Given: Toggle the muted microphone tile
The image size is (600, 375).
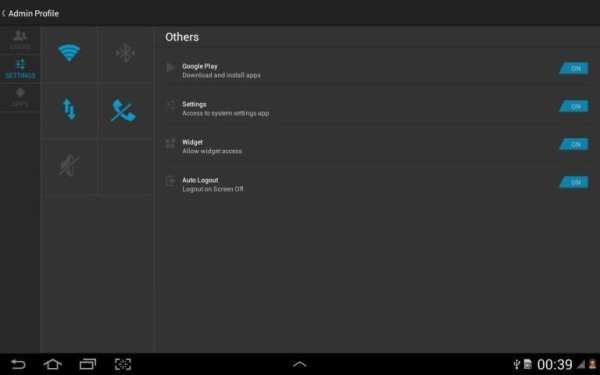Looking at the screenshot, I should (69, 166).
